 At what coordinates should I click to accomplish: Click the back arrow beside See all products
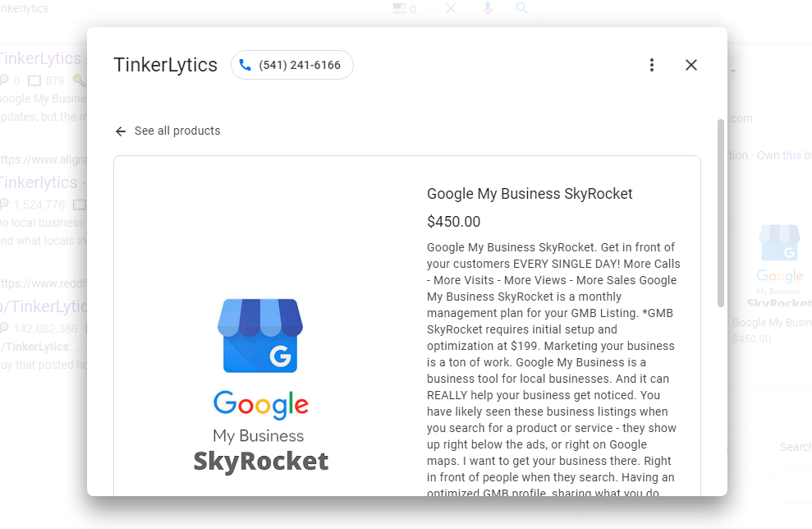point(120,131)
